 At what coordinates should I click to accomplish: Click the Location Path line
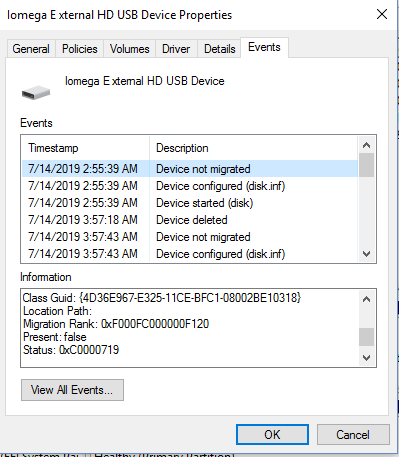click(57, 311)
